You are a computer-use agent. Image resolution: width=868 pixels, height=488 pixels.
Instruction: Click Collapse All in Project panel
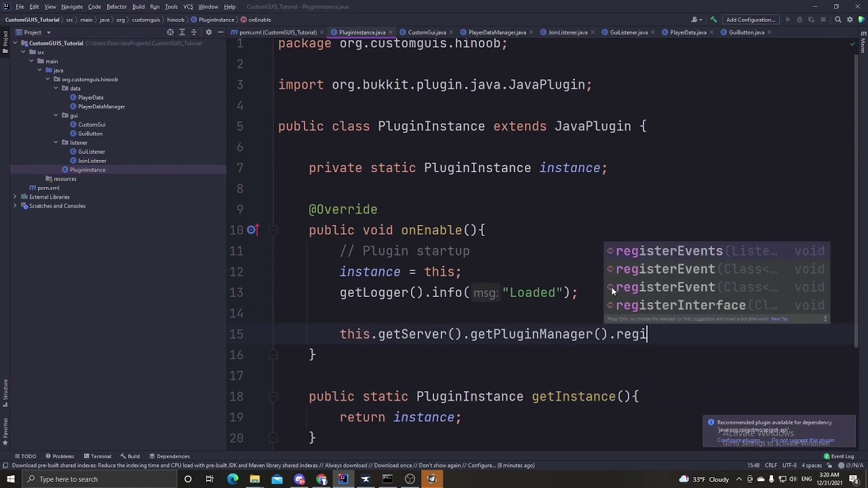click(193, 32)
